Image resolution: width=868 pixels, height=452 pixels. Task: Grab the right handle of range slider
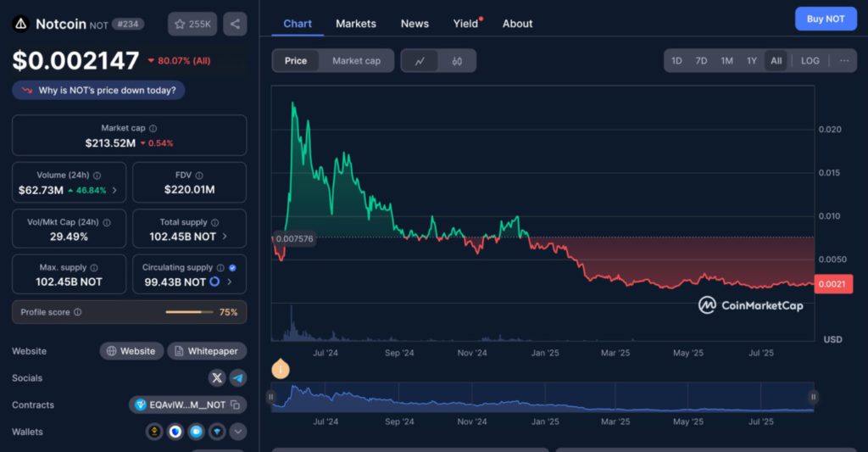click(x=813, y=397)
